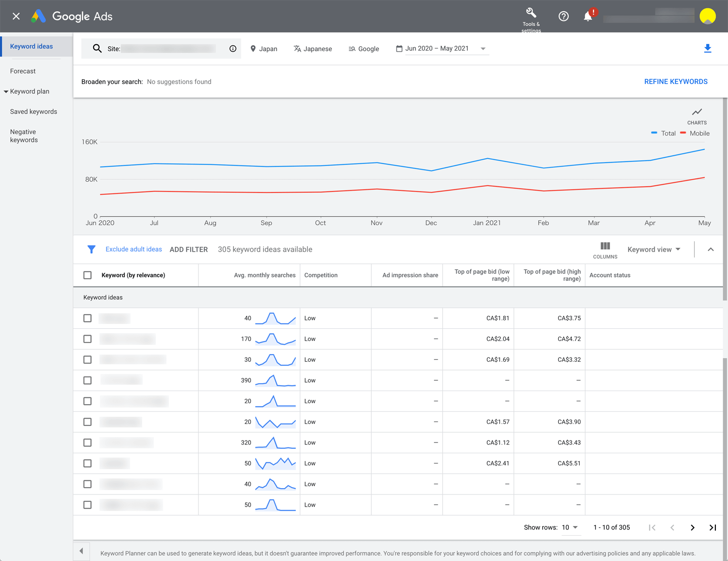The width and height of the screenshot is (728, 561).
Task: Check the keyword row with 50 searches CA$2.41
Action: click(x=87, y=463)
